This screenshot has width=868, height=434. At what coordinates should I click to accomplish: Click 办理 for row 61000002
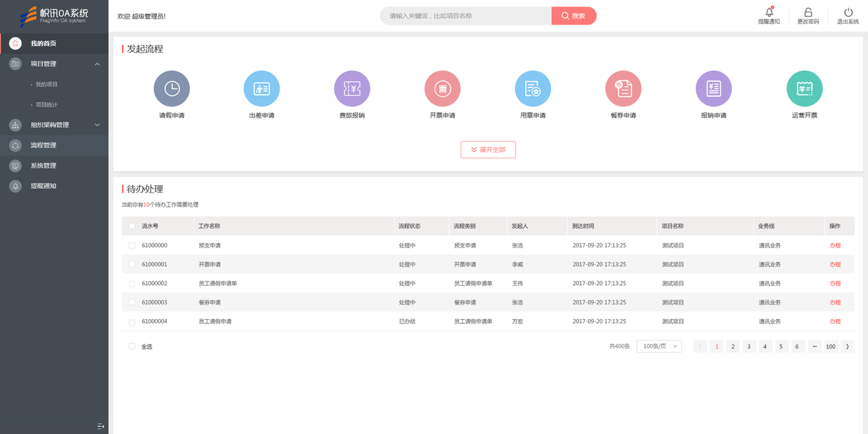tap(835, 284)
